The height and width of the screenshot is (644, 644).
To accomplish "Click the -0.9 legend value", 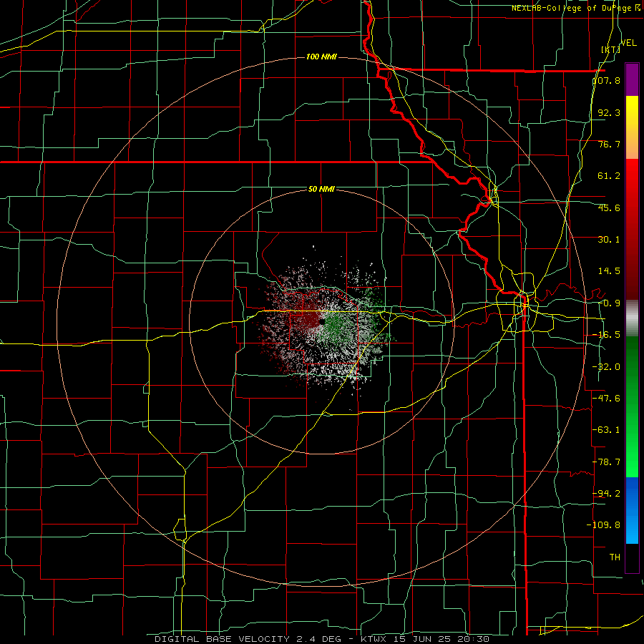I will click(609, 303).
